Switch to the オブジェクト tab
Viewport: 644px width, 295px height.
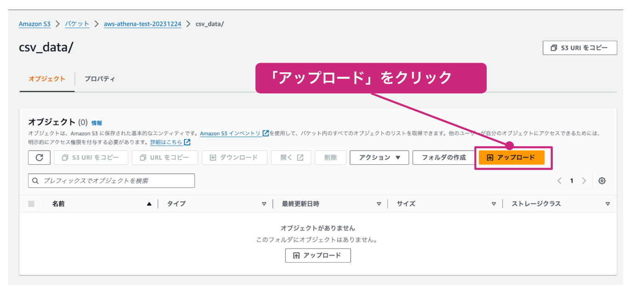[47, 79]
